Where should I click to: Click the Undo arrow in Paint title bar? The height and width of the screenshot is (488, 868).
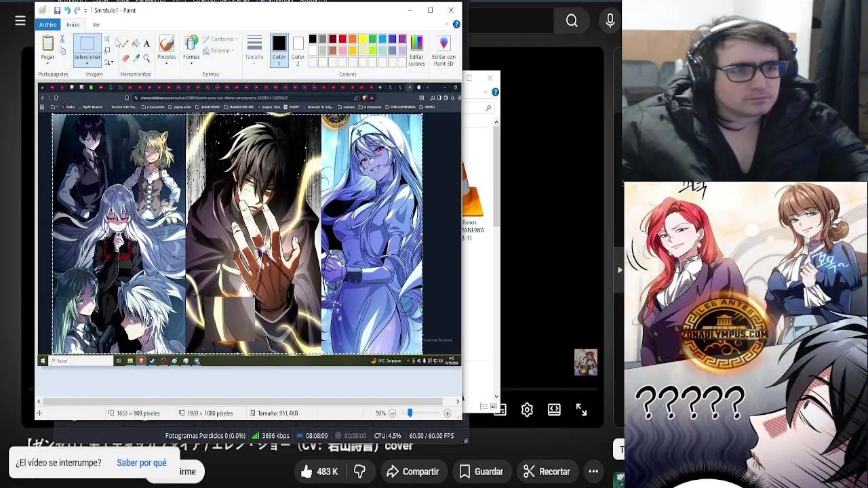(x=67, y=11)
